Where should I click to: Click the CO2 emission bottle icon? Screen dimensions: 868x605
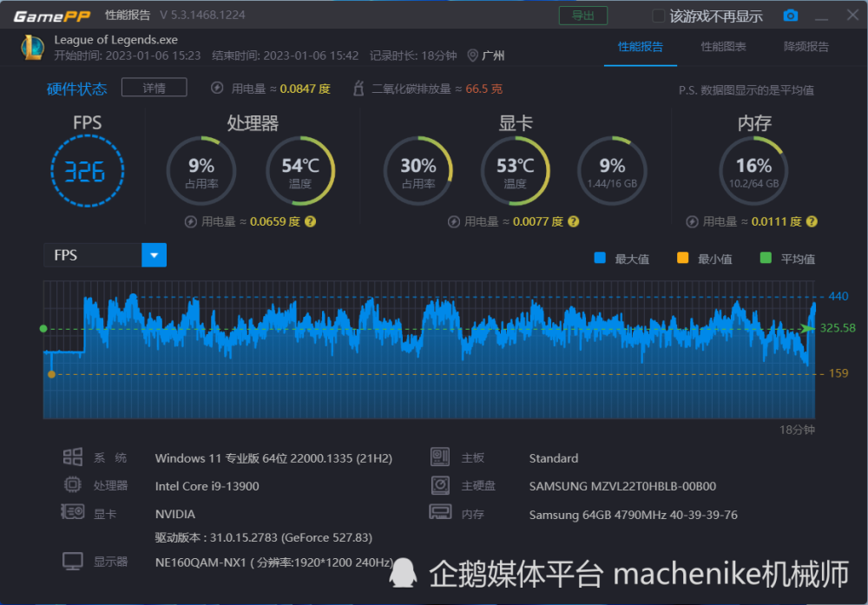pyautogui.click(x=358, y=88)
